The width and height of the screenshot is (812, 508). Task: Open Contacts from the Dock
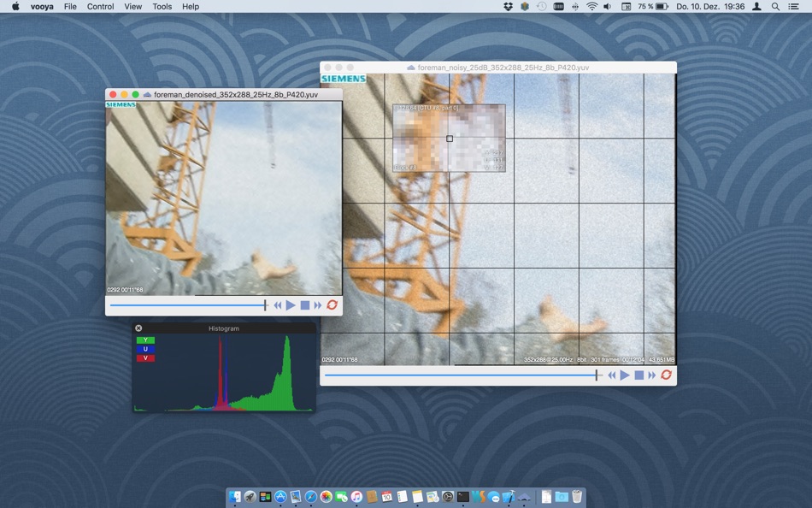click(372, 497)
